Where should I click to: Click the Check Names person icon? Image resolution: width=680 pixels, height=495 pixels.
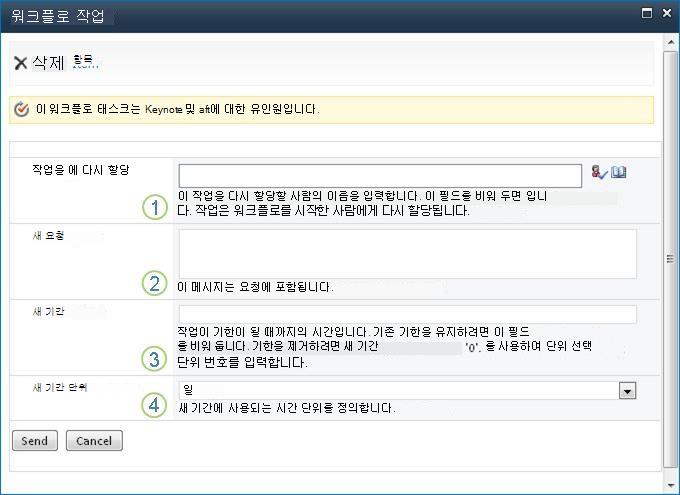599,173
